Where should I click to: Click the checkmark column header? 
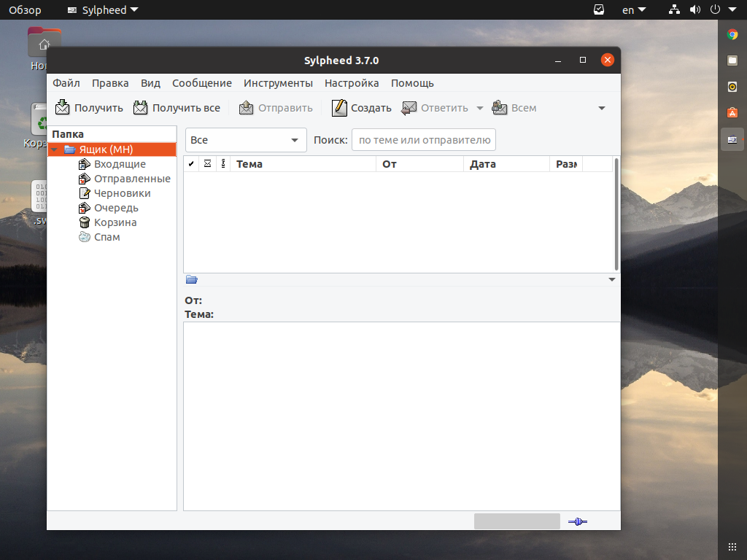pos(191,164)
